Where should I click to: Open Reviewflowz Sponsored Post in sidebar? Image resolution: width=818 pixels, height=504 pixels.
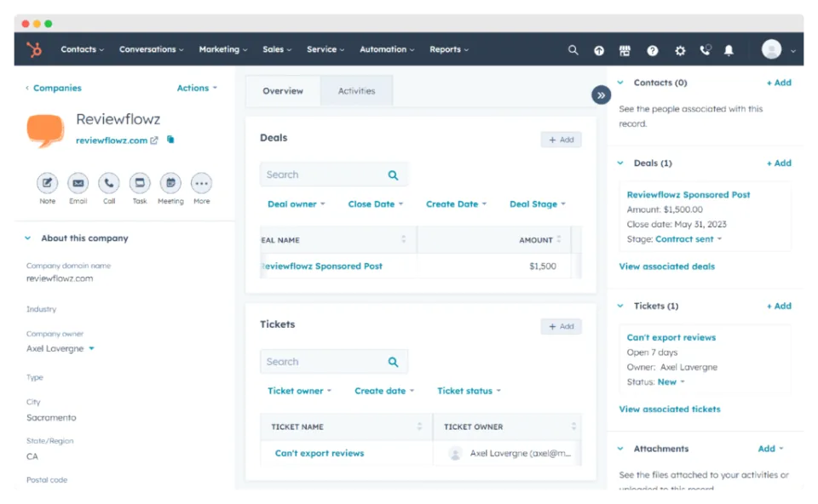click(x=688, y=194)
